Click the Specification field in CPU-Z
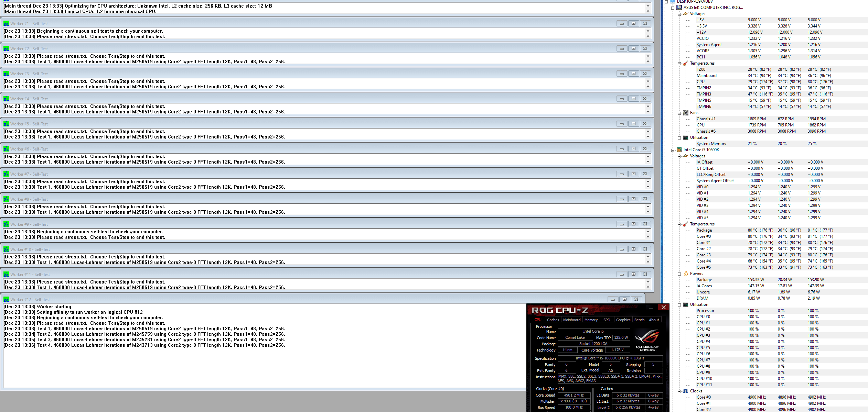 point(610,358)
